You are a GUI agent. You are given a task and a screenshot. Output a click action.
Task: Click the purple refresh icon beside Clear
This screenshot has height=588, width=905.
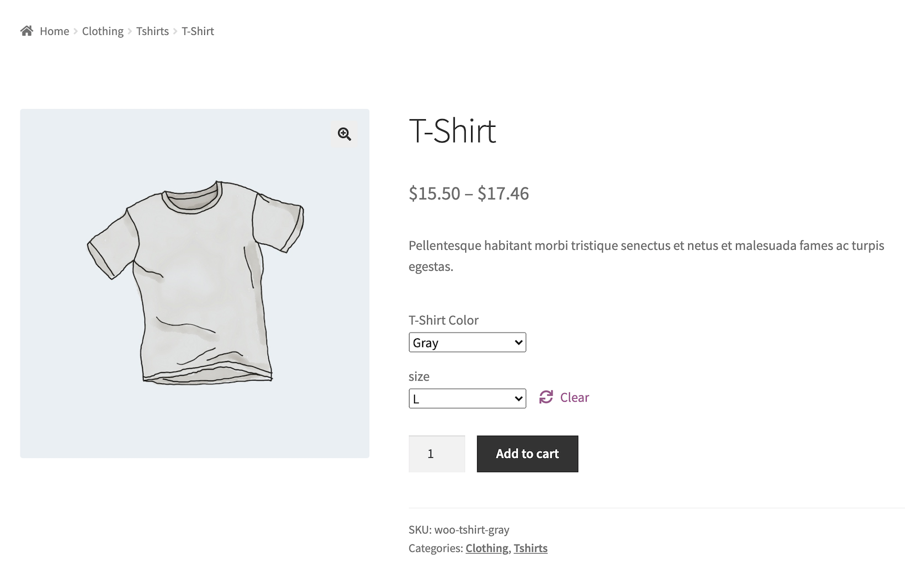[x=546, y=397]
